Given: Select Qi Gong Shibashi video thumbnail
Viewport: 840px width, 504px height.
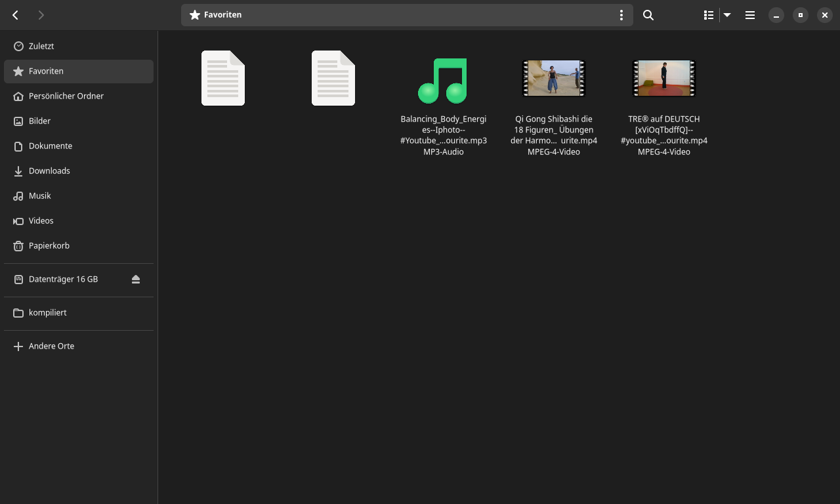Looking at the screenshot, I should [x=553, y=78].
